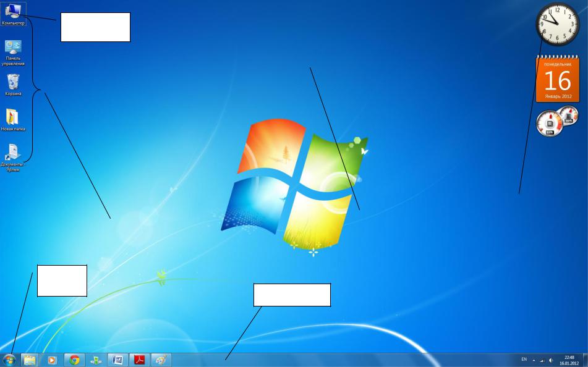Viewport: 588px width, 367px height.
Task: Click the Show Desktop strip
Action: click(586, 360)
